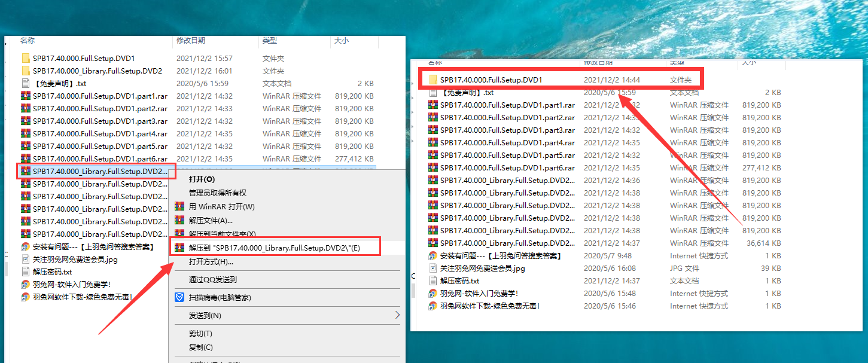The image size is (868, 363).
Task: Open the 打开方式(H)... menu option
Action: coord(211,261)
